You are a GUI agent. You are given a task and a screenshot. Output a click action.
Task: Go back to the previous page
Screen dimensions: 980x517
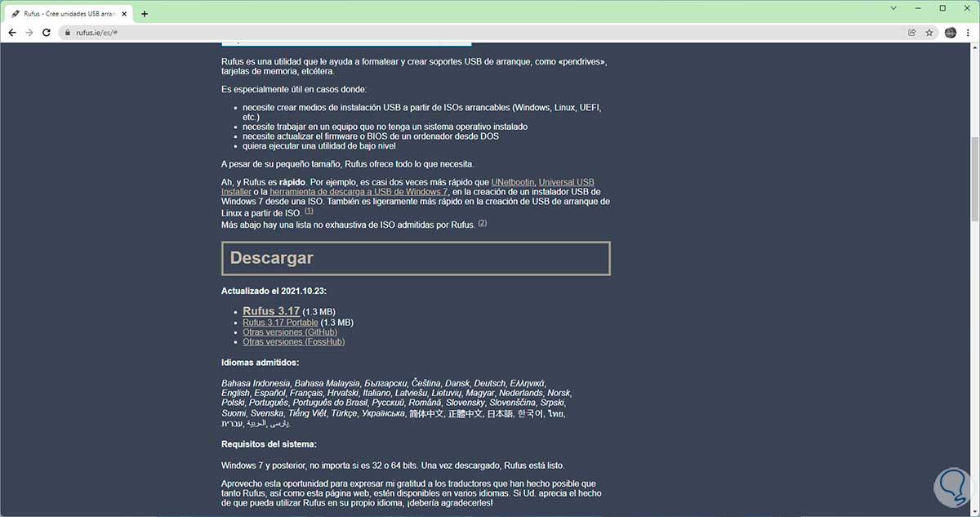coord(11,33)
